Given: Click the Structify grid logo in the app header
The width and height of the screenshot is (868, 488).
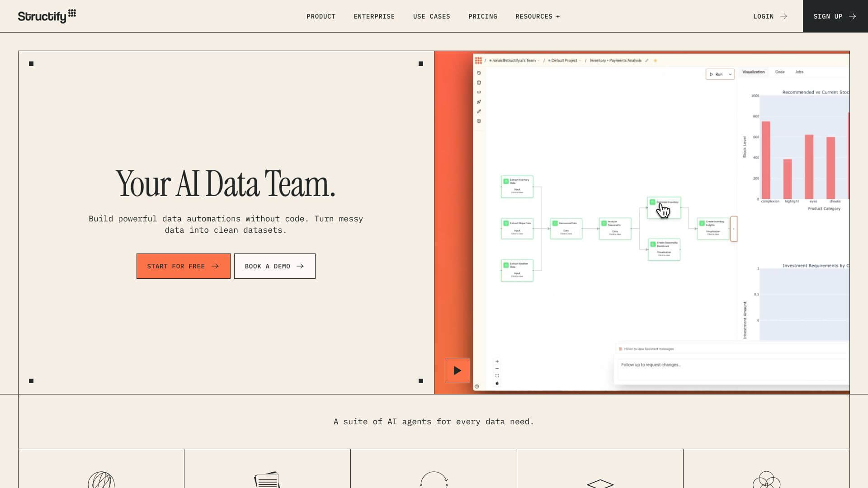Looking at the screenshot, I should (479, 60).
